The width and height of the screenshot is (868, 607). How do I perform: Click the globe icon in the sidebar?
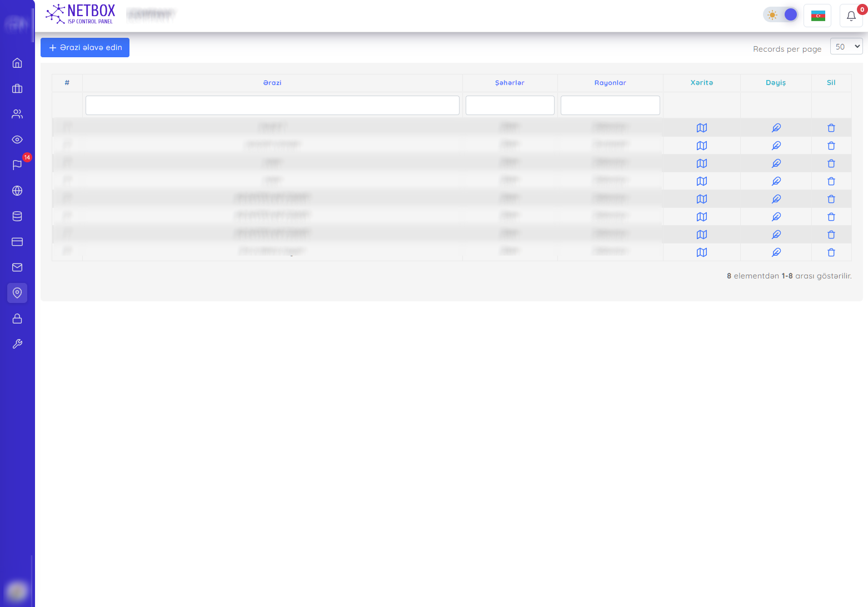tap(17, 191)
